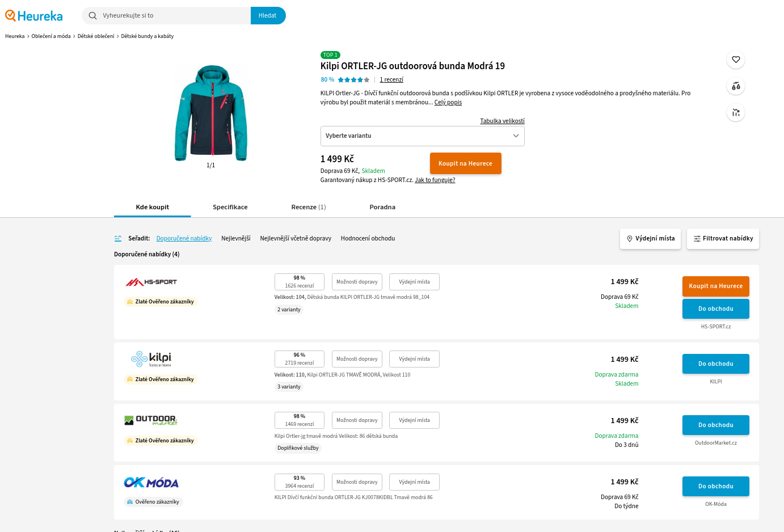Click the star rating of the product
This screenshot has width=784, height=532.
[x=353, y=80]
